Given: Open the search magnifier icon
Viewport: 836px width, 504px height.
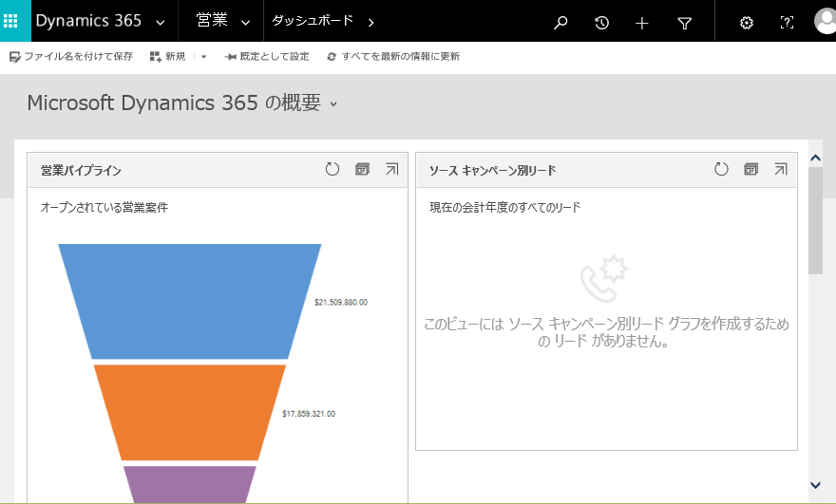Looking at the screenshot, I should (560, 23).
